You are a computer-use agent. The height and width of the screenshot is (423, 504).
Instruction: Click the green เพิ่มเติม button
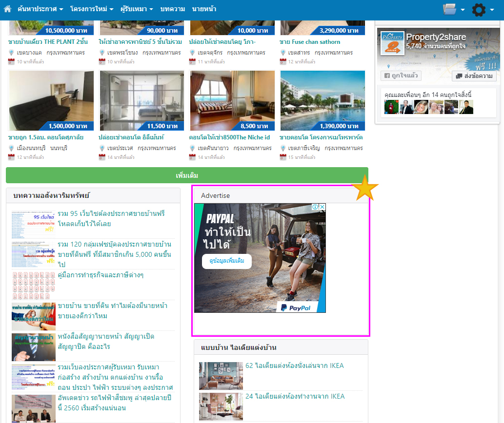tap(187, 175)
